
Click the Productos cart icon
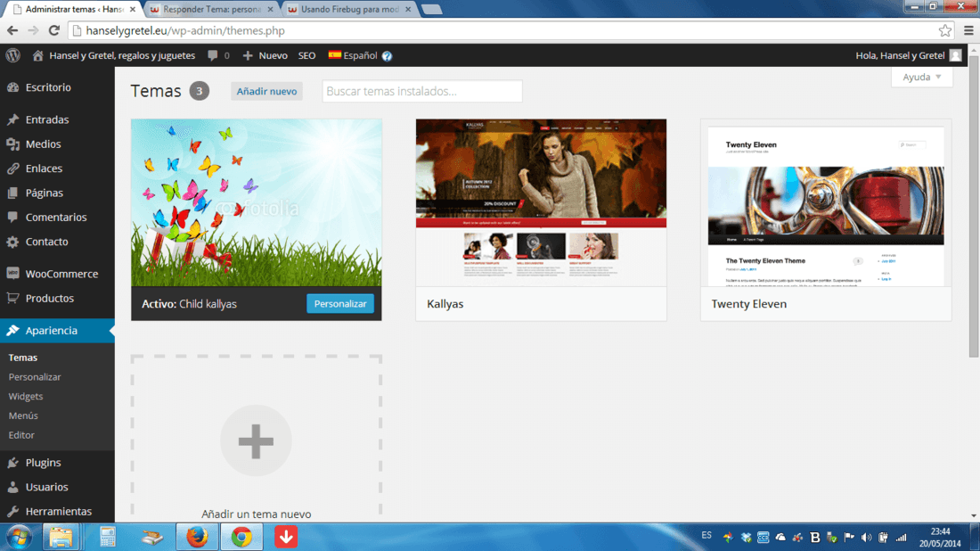(12, 298)
